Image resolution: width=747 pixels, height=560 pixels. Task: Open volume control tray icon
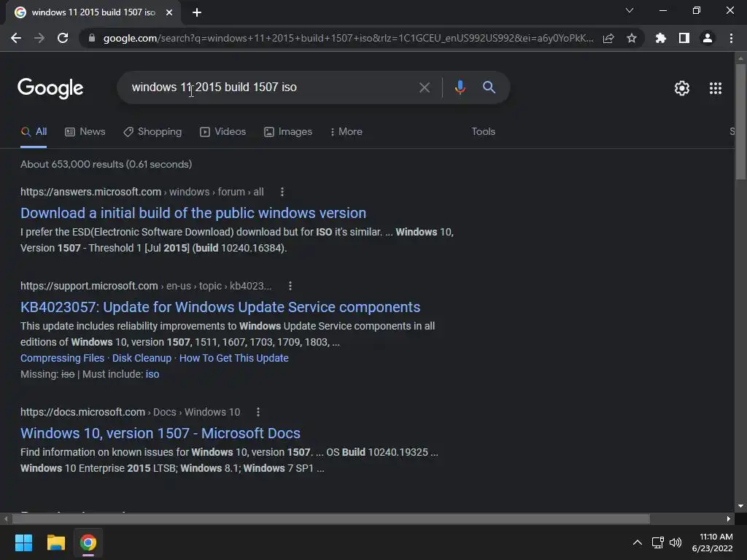[x=676, y=542]
